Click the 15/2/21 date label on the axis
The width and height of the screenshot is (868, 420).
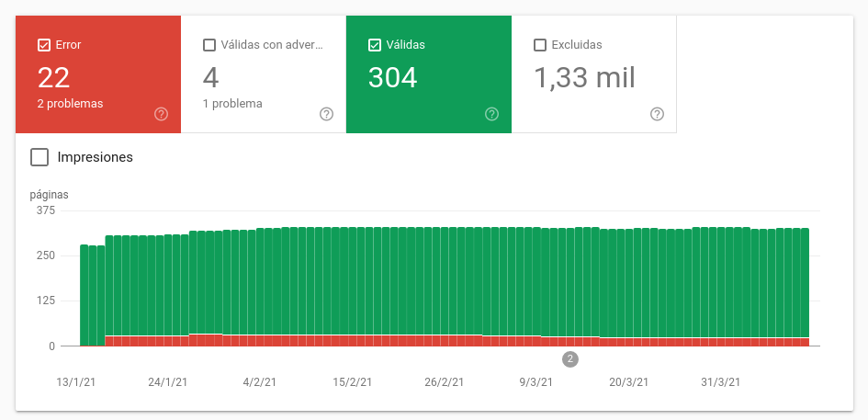point(353,382)
